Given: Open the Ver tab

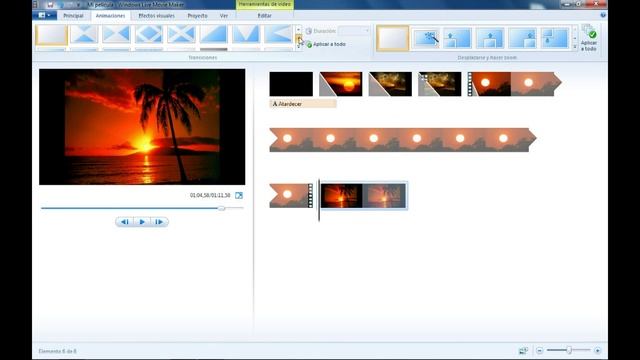Looking at the screenshot, I should point(224,16).
